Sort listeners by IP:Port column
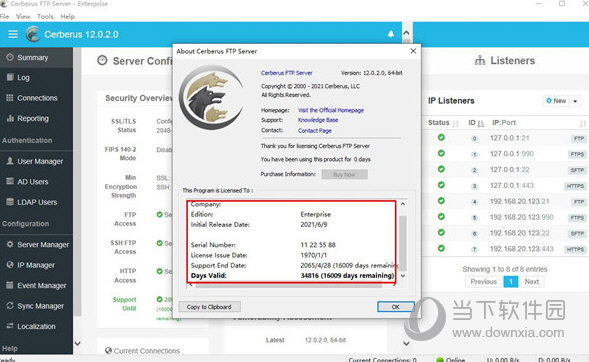 [x=504, y=123]
